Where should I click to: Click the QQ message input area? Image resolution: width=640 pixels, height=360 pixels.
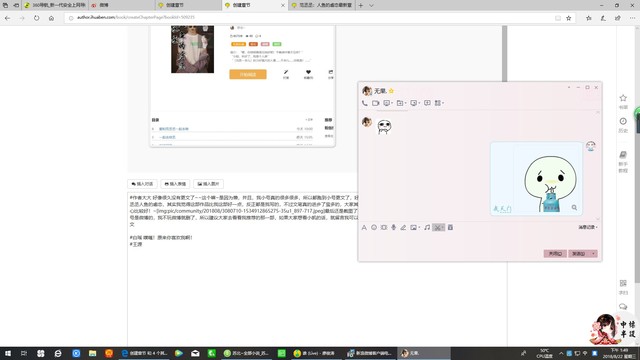[x=480, y=240]
